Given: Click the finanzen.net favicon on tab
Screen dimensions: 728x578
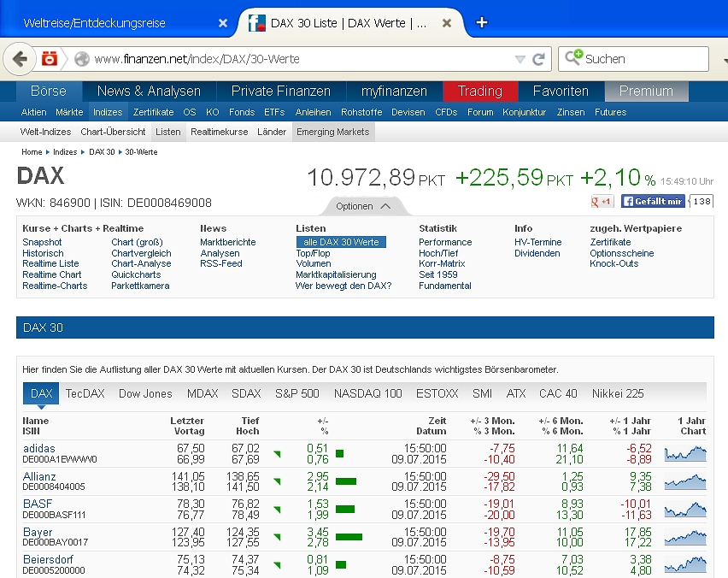Looking at the screenshot, I should 256,23.
